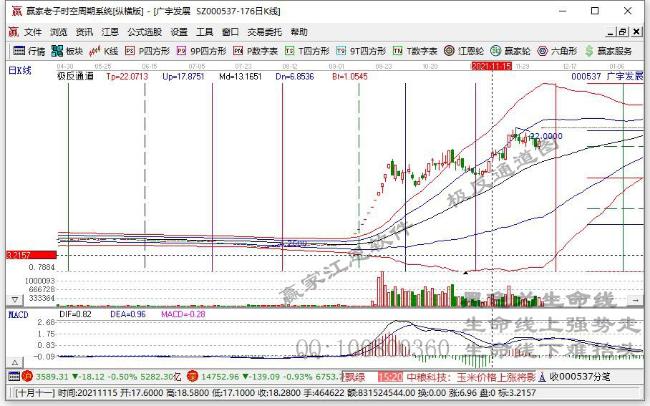Click the down-triangle button left of volume

coord(15,299)
